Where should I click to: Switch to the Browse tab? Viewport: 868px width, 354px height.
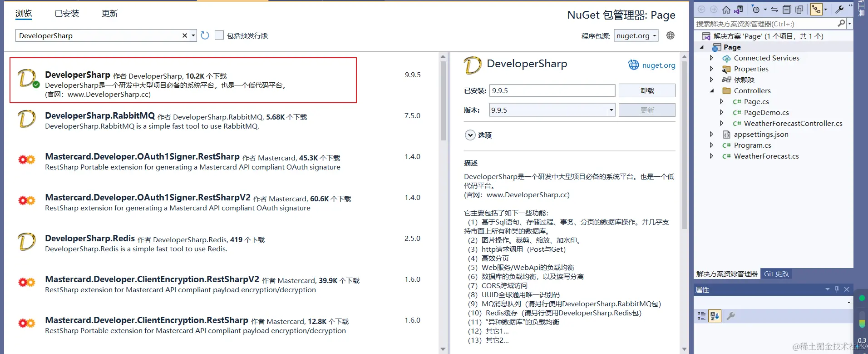click(x=24, y=14)
